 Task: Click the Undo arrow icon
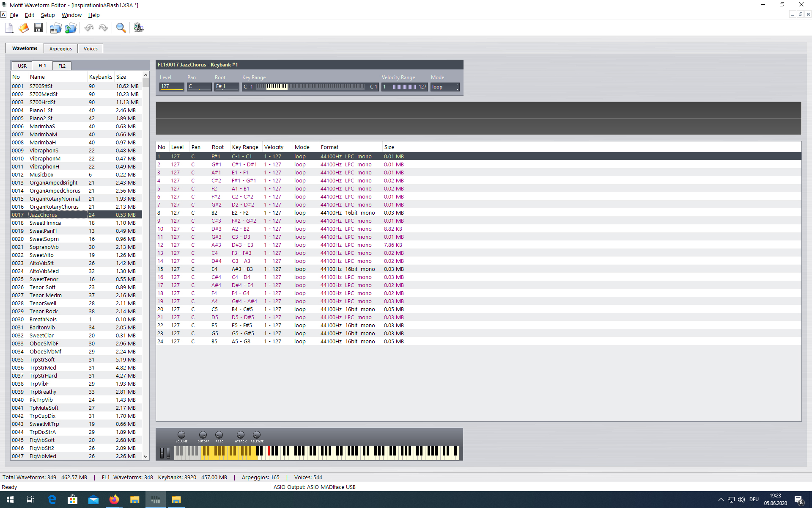tap(89, 28)
